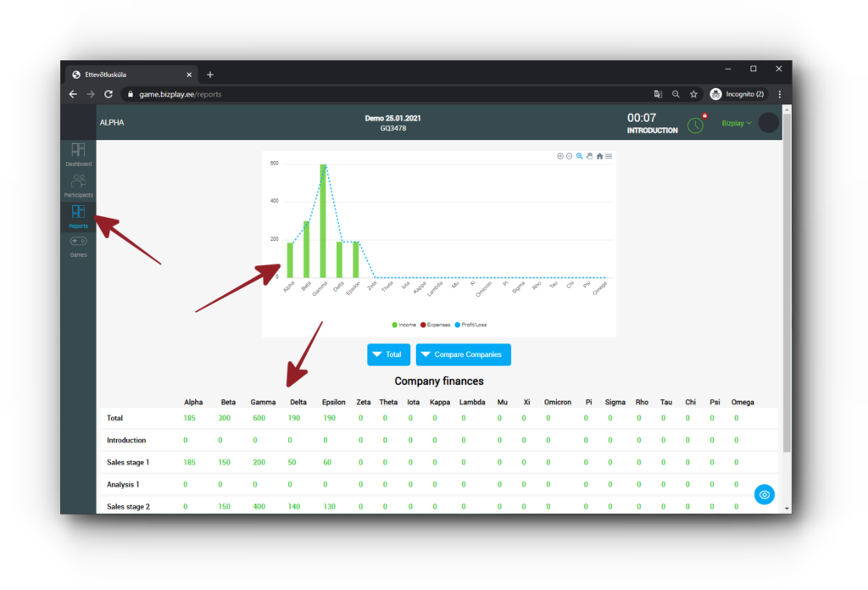The height and width of the screenshot is (590, 868).
Task: Click the chart zoom in icon
Action: [560, 156]
